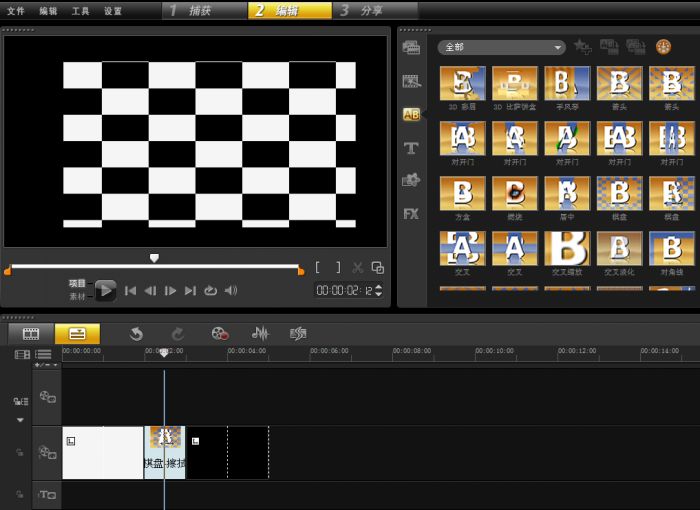Open the Media library panel
The width and height of the screenshot is (700, 510).
click(x=410, y=48)
